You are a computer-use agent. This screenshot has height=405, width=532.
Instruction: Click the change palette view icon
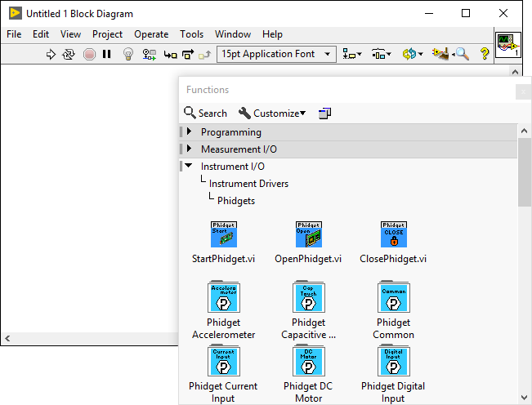click(324, 113)
